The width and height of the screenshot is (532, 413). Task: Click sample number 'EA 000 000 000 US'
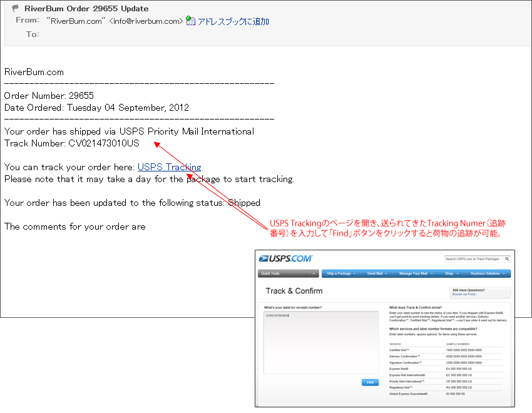[x=459, y=369]
